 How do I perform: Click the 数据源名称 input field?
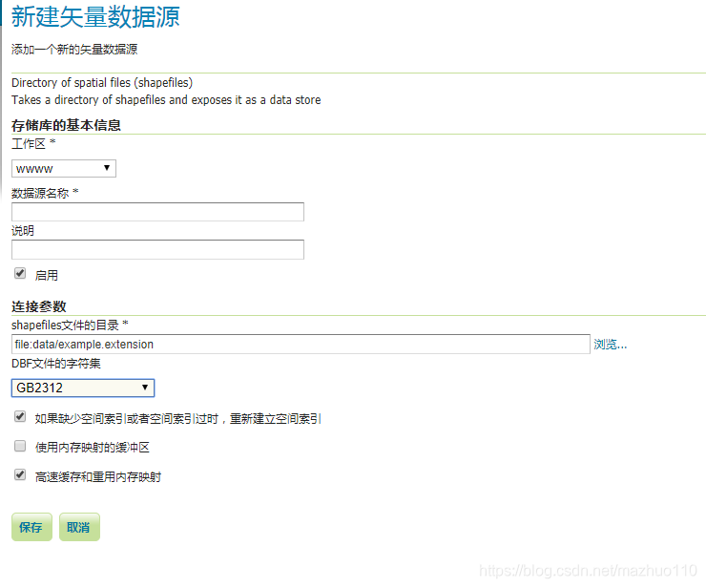click(x=157, y=212)
